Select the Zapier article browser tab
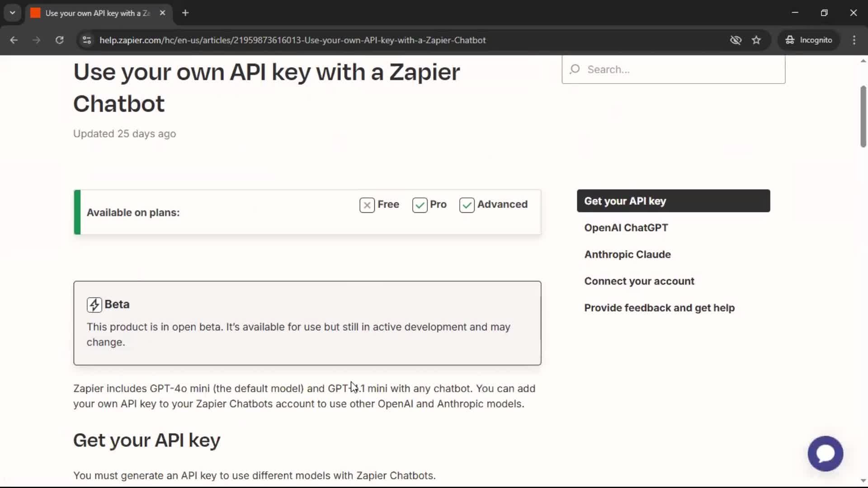Viewport: 868px width, 488px height. pyautogui.click(x=98, y=13)
